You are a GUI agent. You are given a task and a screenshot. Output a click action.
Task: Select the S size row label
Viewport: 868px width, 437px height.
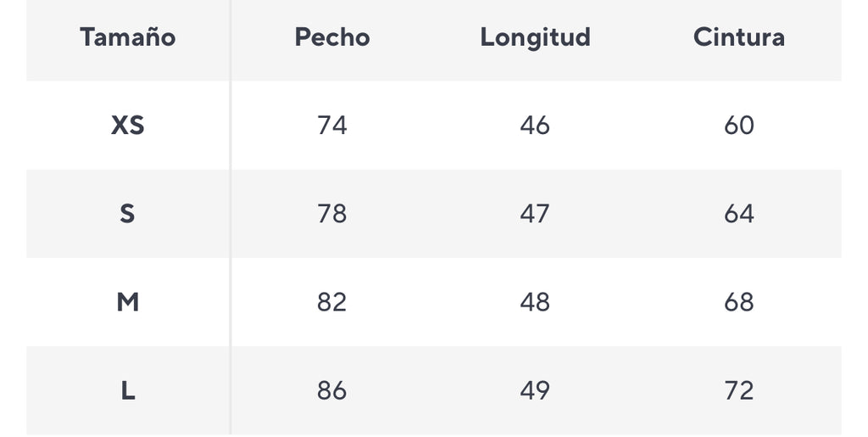click(x=128, y=214)
